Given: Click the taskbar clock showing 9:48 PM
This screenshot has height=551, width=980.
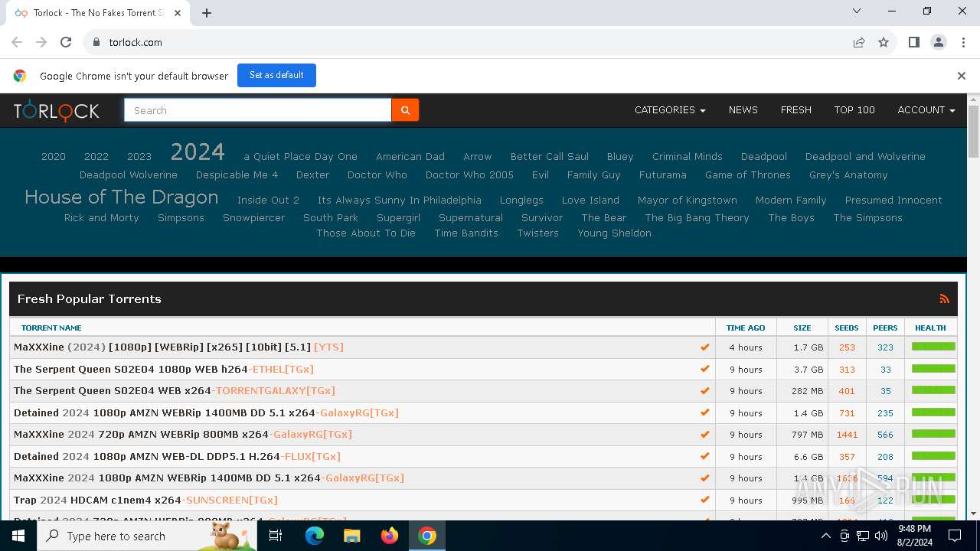Looking at the screenshot, I should (914, 536).
